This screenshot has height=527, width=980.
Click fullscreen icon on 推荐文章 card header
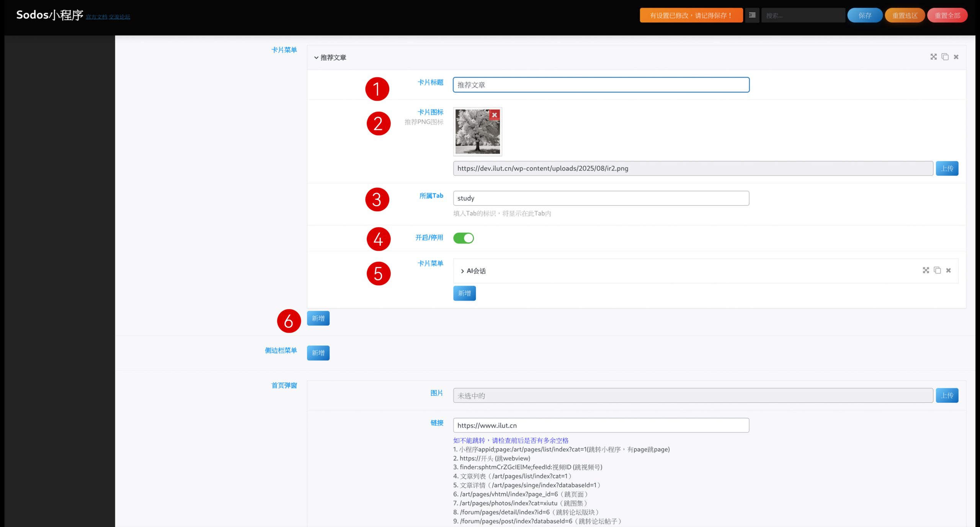pos(933,57)
